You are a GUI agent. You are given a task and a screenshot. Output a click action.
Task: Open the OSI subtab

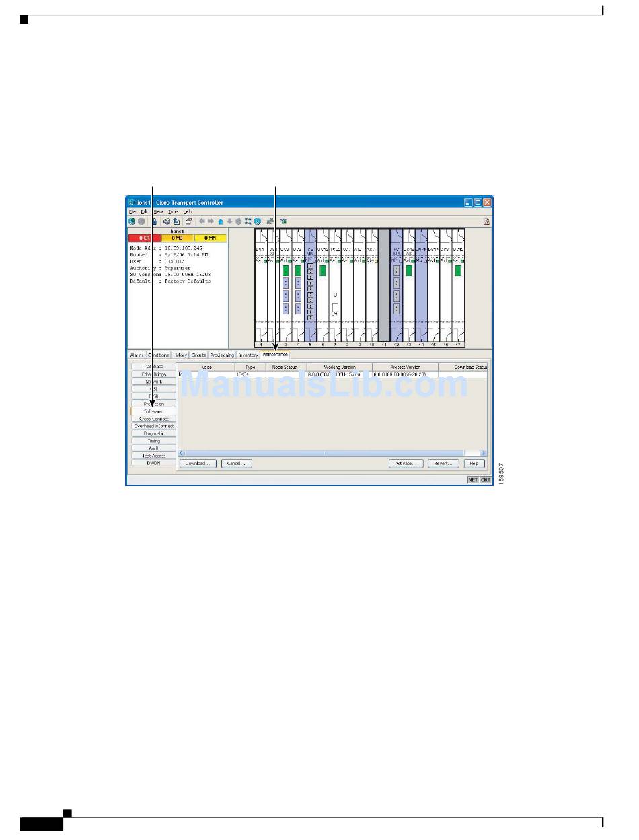(x=153, y=389)
